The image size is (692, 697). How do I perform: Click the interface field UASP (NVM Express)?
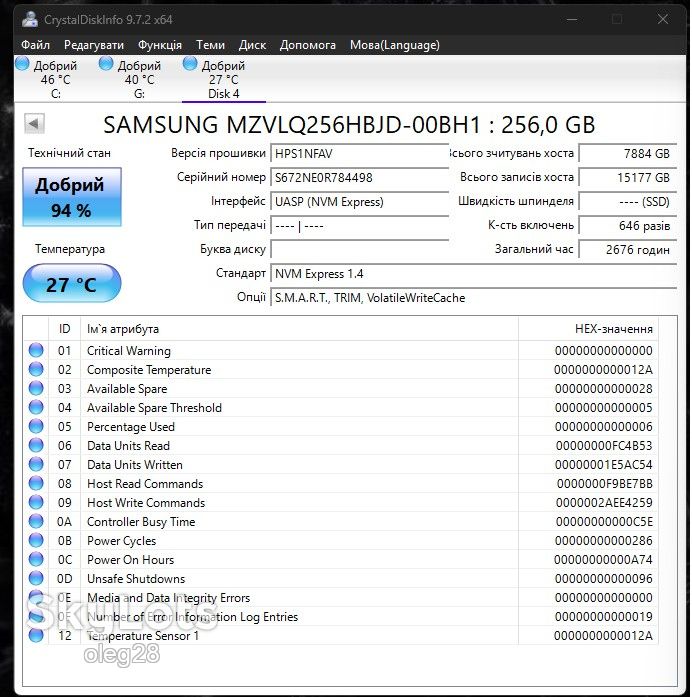360,202
